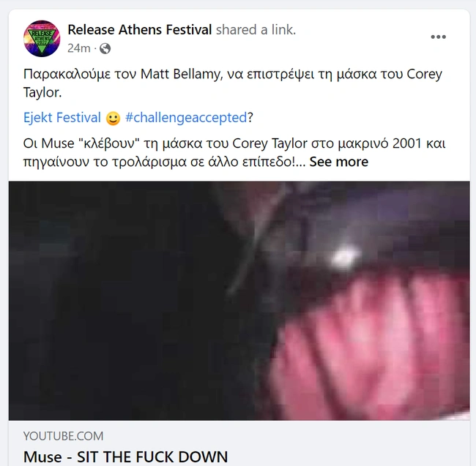Expand the post with "See more"

(338, 162)
